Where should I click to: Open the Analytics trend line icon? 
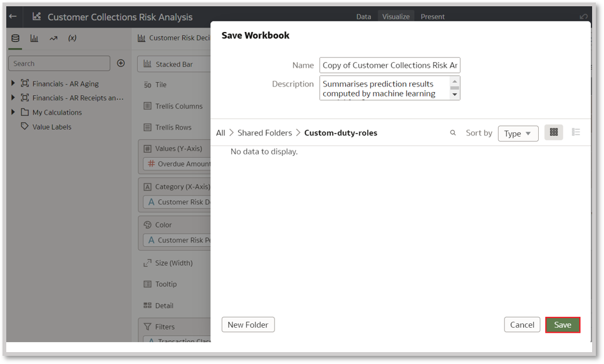(x=53, y=38)
